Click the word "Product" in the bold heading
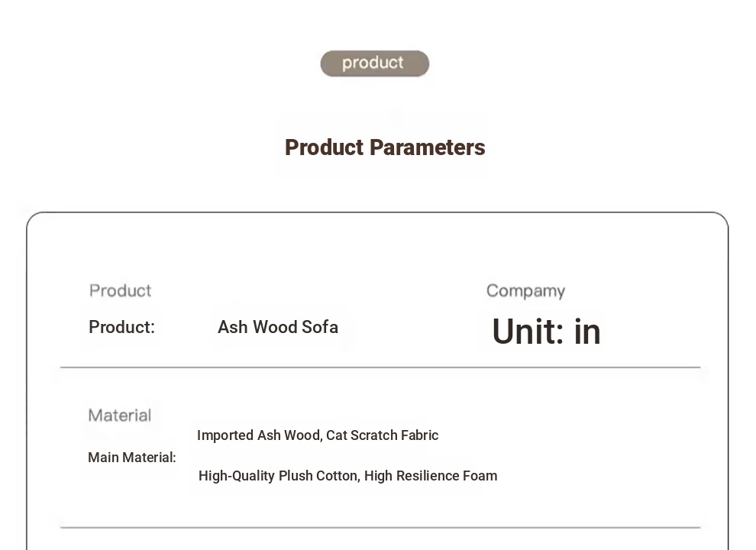This screenshot has height=550, width=756. click(324, 147)
